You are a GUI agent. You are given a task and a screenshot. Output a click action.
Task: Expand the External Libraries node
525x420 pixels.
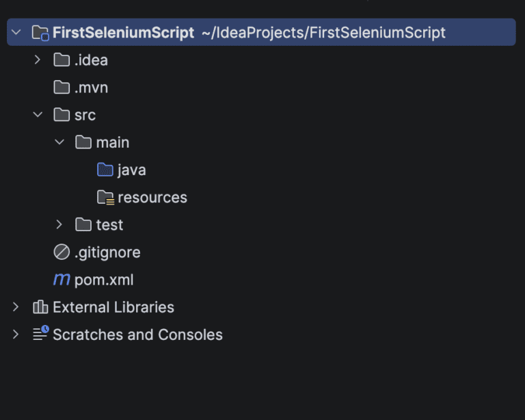[16, 307]
